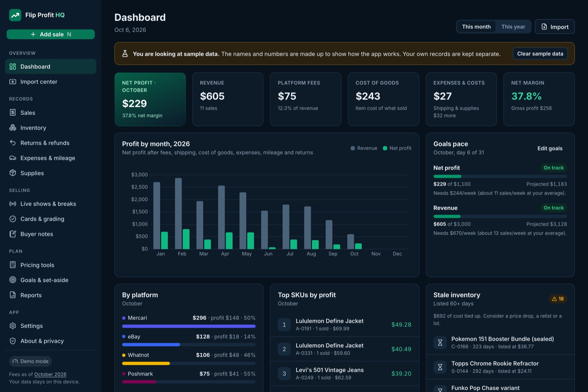Click the Reports document icon
Screen dimensions: 588x392
pyautogui.click(x=13, y=295)
